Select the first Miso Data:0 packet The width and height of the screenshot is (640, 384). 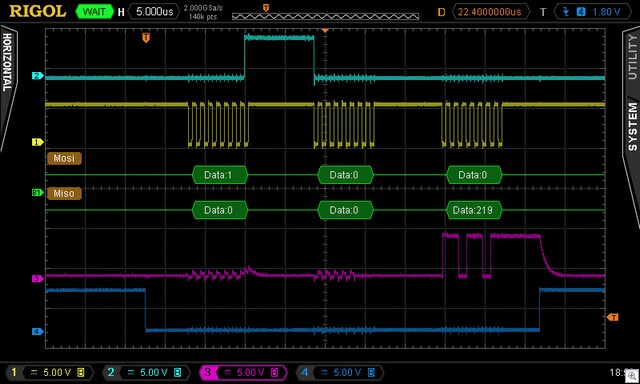pos(220,210)
